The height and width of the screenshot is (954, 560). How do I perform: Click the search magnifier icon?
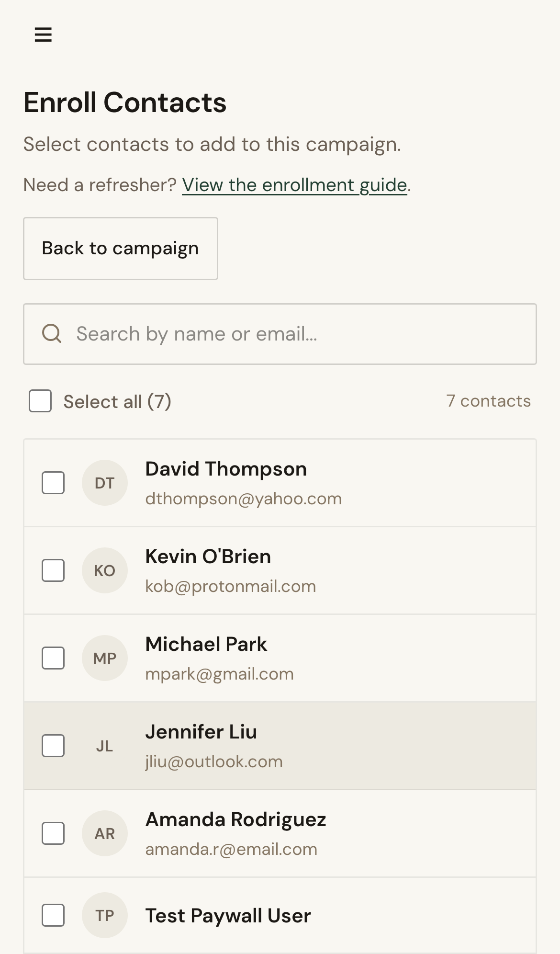[x=52, y=334]
